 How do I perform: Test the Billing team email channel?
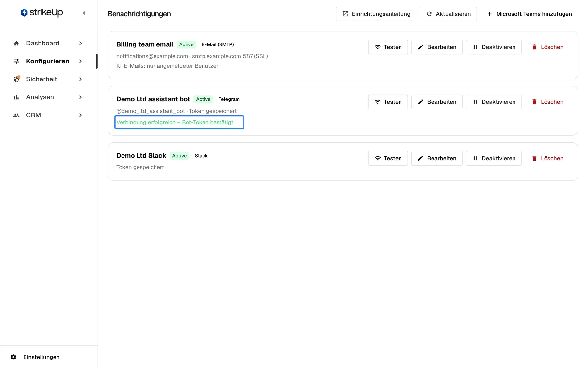388,47
